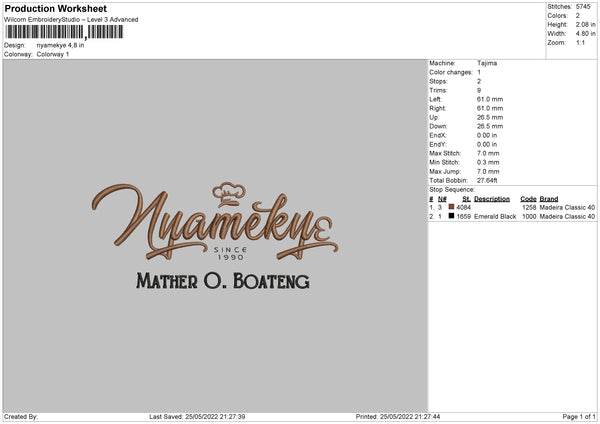Click Right value 61.0 mm
Screen dimensions: 600x424
(x=490, y=108)
